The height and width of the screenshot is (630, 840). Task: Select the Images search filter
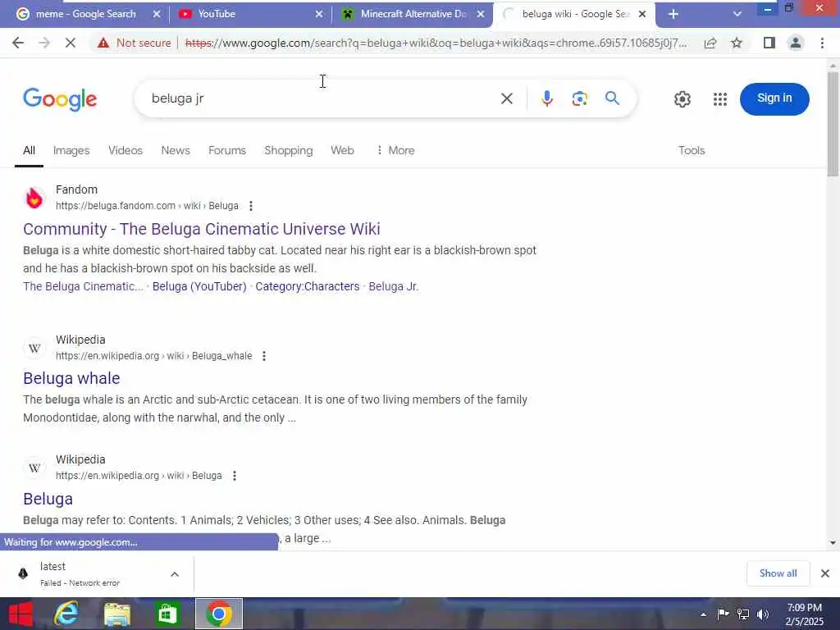pos(71,151)
